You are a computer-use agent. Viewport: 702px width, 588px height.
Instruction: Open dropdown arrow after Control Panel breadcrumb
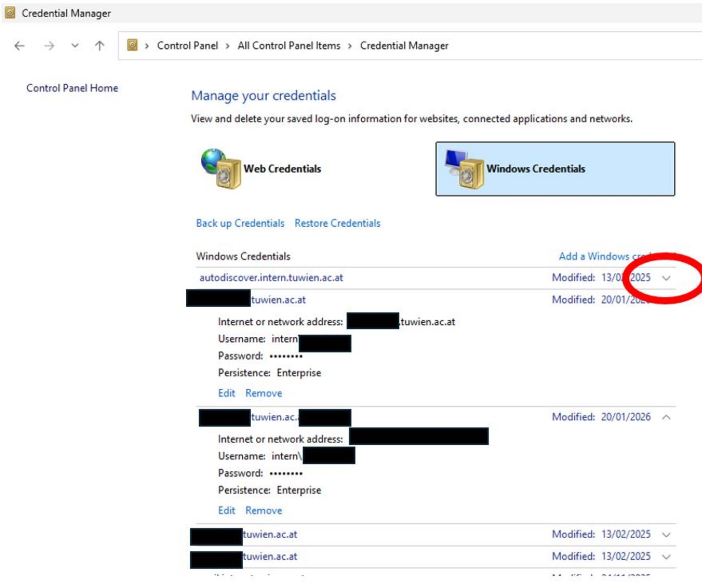point(227,46)
